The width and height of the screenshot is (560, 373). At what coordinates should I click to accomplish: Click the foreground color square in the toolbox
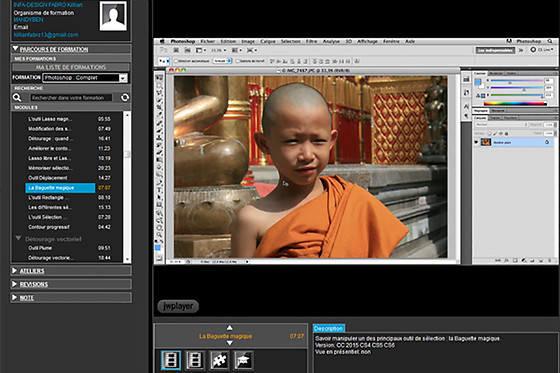(158, 248)
